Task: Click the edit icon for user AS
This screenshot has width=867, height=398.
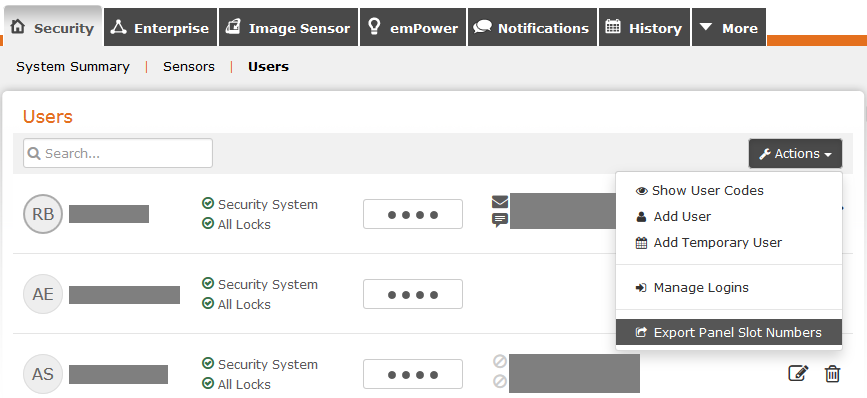Action: coord(798,374)
